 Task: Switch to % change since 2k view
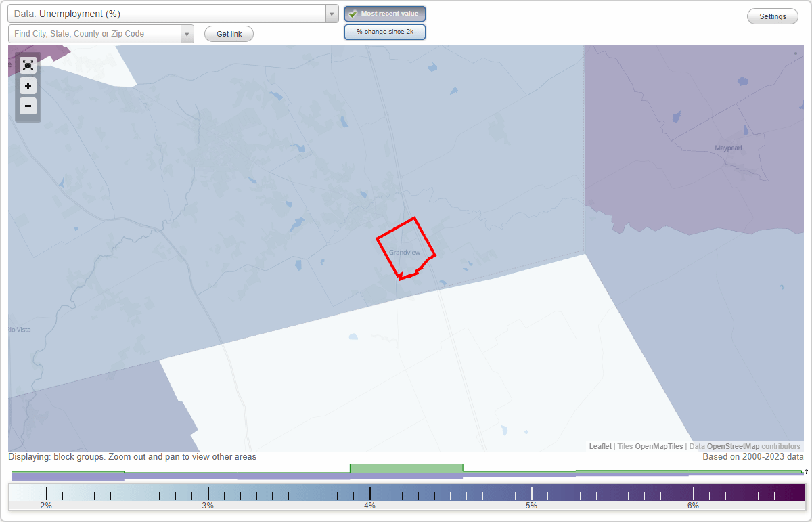[x=384, y=31]
